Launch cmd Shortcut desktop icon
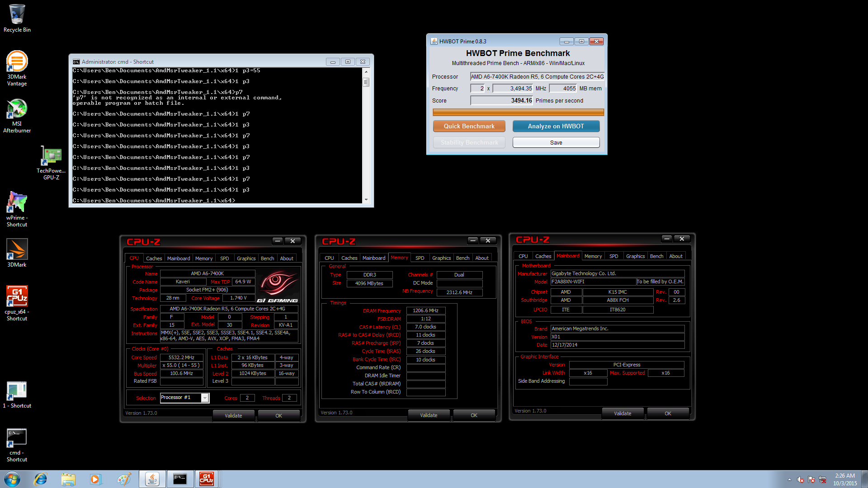Screen dimensions: 868x488 (17, 445)
